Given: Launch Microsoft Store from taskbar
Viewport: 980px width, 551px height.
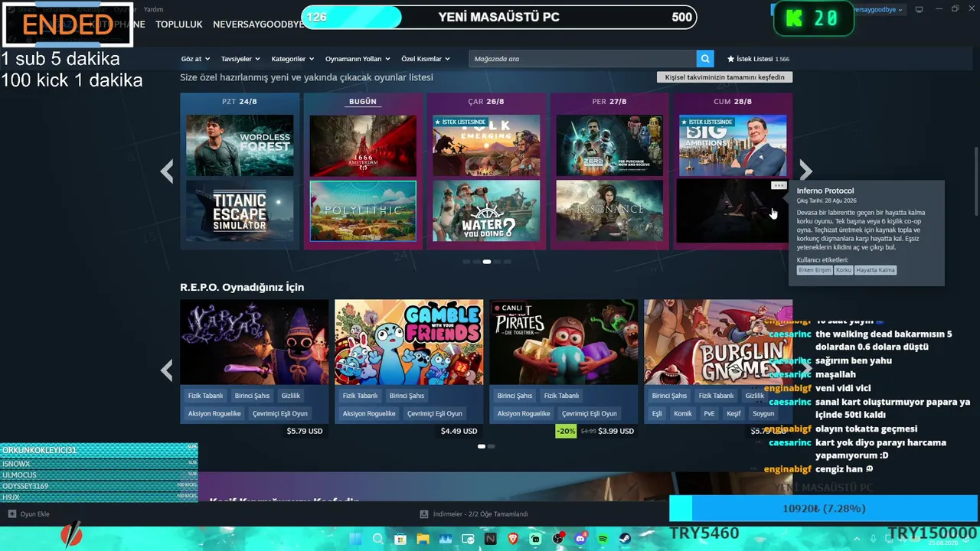Looking at the screenshot, I should pyautogui.click(x=400, y=539).
